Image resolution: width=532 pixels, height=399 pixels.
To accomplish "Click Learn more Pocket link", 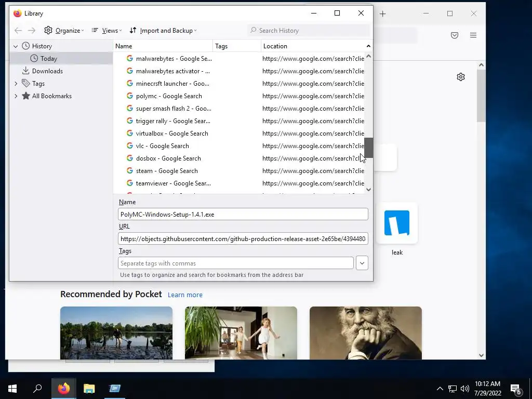I will click(185, 295).
